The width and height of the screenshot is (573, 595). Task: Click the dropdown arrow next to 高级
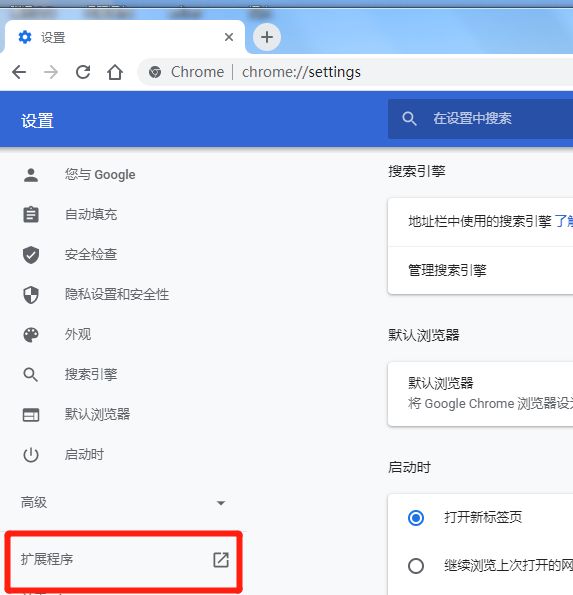221,503
